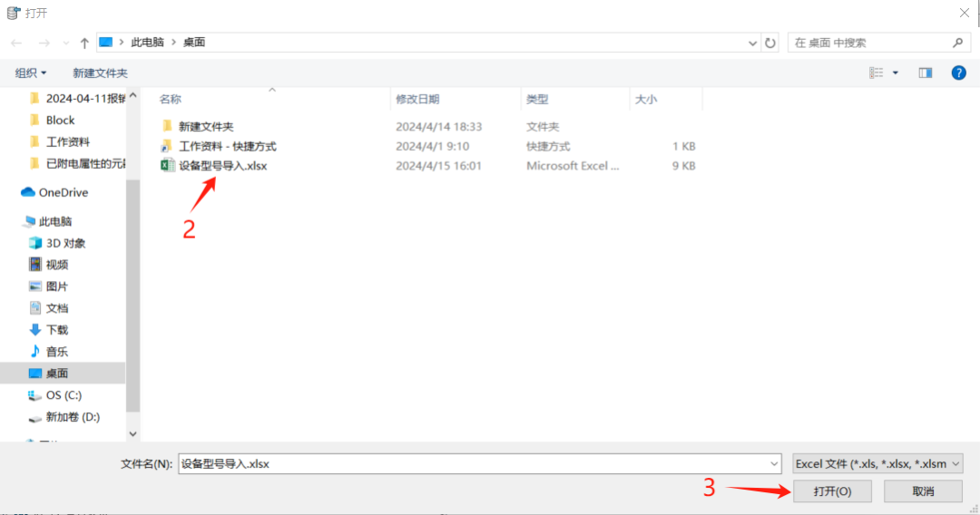Click the sidebar scroll-down arrow
The height and width of the screenshot is (515, 980).
coord(132,433)
